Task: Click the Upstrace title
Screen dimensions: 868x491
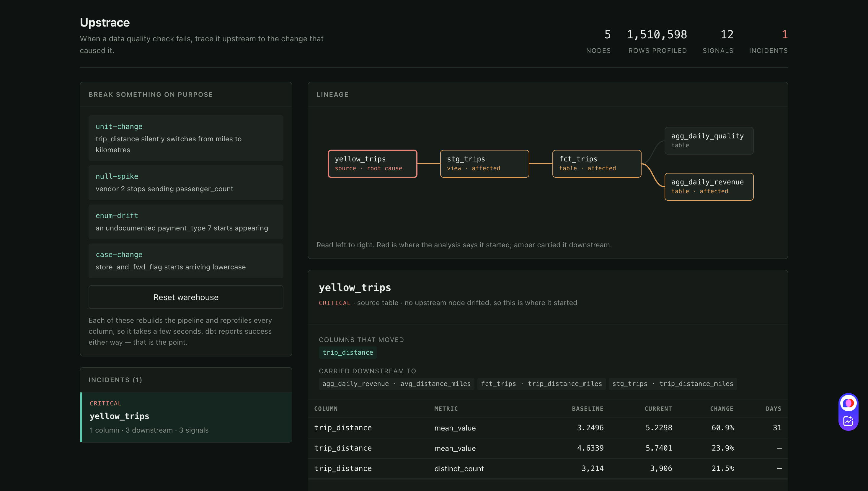Action: coord(105,22)
